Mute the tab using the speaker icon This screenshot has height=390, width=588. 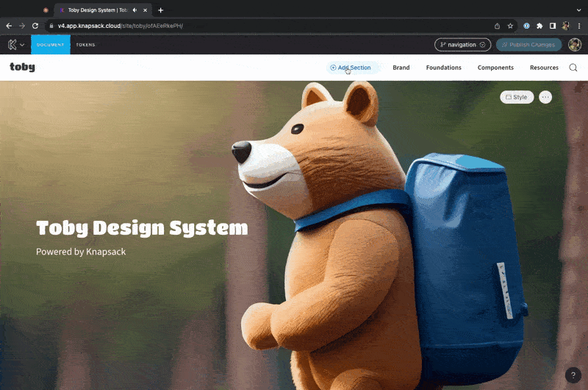pos(135,10)
